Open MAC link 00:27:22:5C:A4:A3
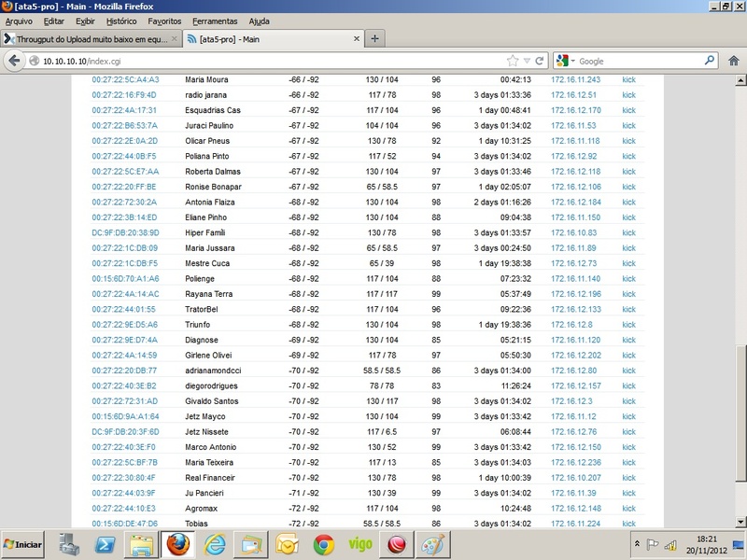The height and width of the screenshot is (560, 747). click(125, 79)
